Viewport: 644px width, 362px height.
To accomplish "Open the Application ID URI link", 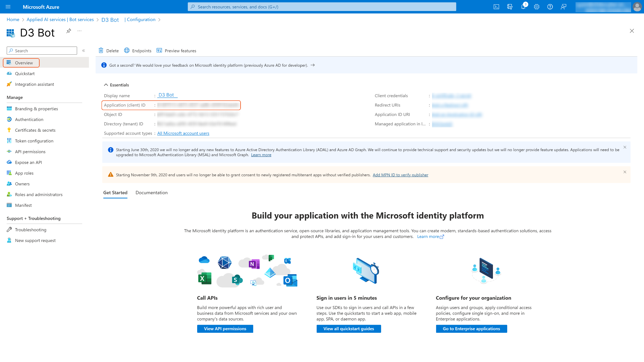I will pos(457,114).
